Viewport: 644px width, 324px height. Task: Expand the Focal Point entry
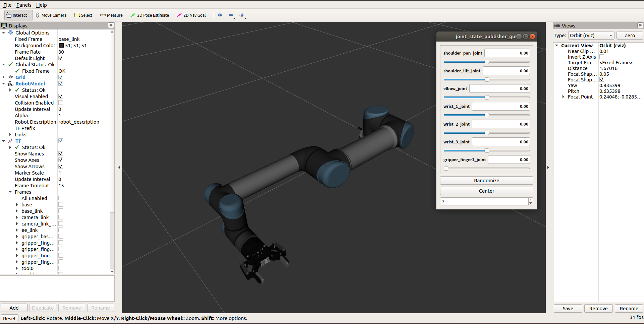click(x=563, y=97)
